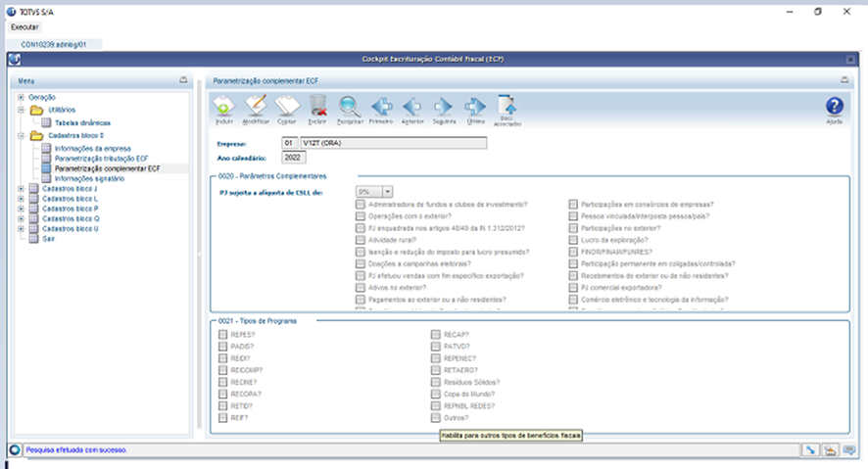Expand the Geração tree node
Image resolution: width=868 pixels, height=469 pixels.
click(x=21, y=97)
